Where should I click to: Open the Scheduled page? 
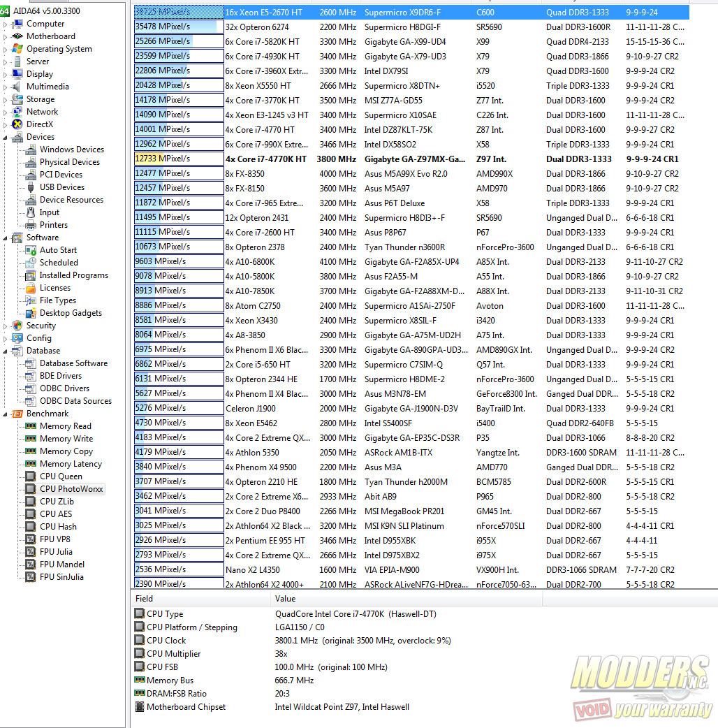click(x=59, y=262)
